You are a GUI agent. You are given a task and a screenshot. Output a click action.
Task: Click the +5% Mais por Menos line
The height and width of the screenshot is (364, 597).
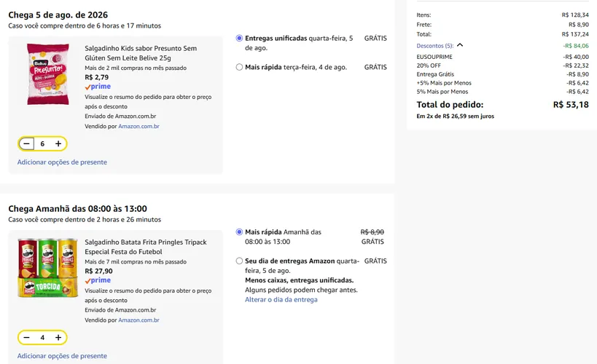(502, 83)
